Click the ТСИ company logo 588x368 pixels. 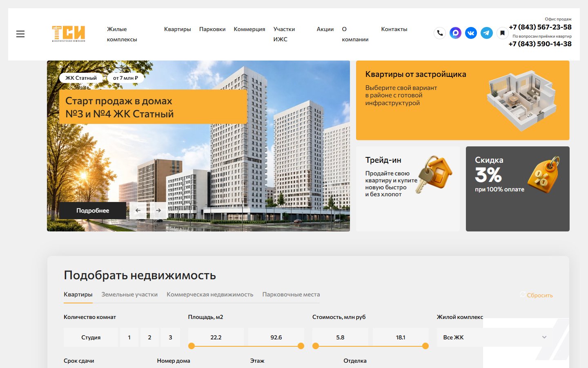coord(69,34)
